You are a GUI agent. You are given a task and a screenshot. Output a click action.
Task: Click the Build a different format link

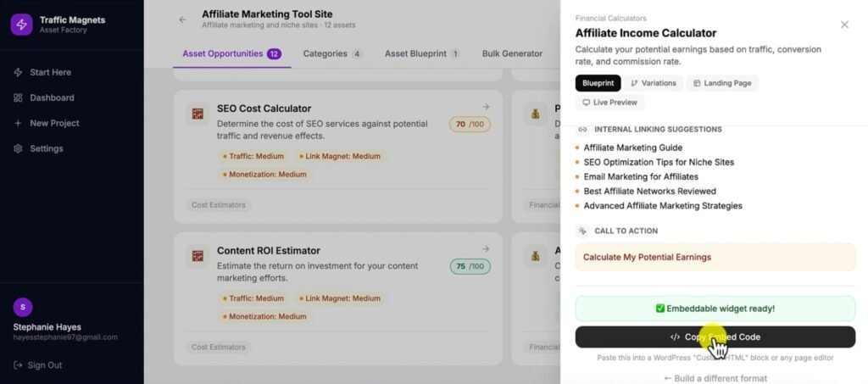click(x=715, y=378)
